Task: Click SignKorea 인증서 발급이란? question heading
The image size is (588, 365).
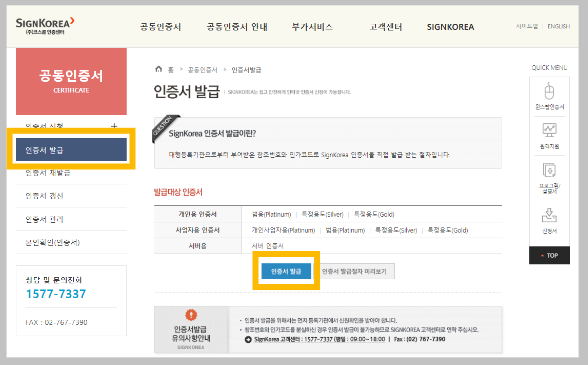Action: point(212,134)
